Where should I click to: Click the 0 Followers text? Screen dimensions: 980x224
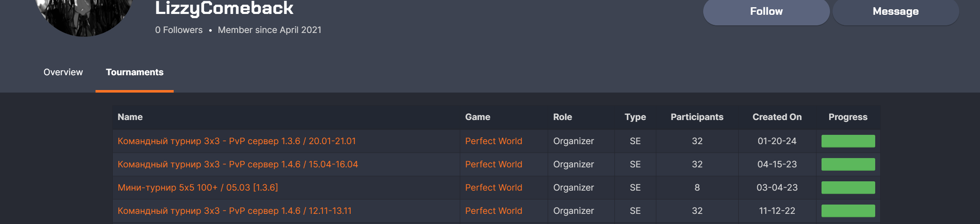[178, 30]
